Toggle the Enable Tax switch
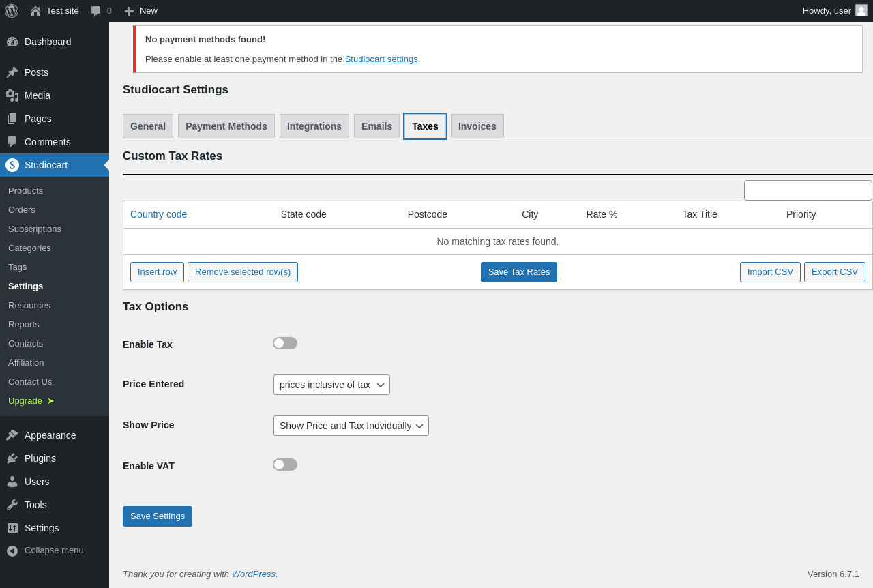Screen dimensions: 873x588 pos(285,343)
